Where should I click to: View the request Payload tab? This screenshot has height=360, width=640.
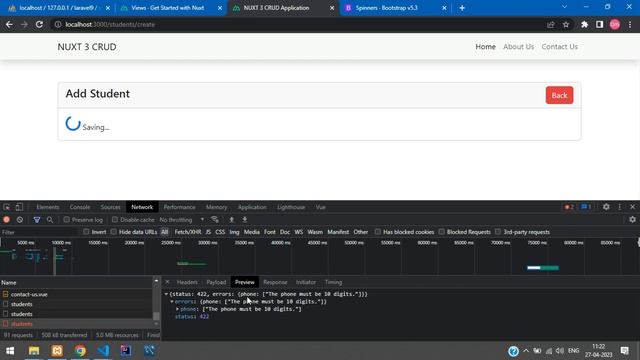[216, 282]
